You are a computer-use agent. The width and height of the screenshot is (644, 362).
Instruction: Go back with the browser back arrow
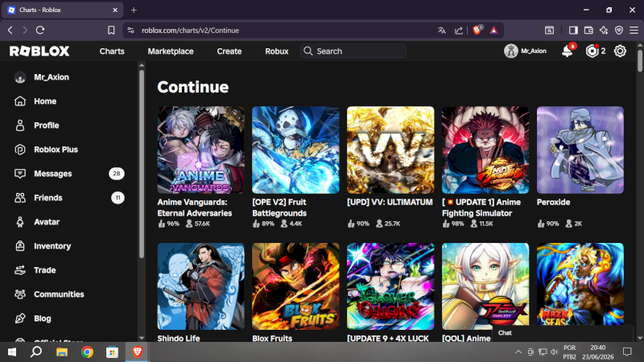(10, 30)
